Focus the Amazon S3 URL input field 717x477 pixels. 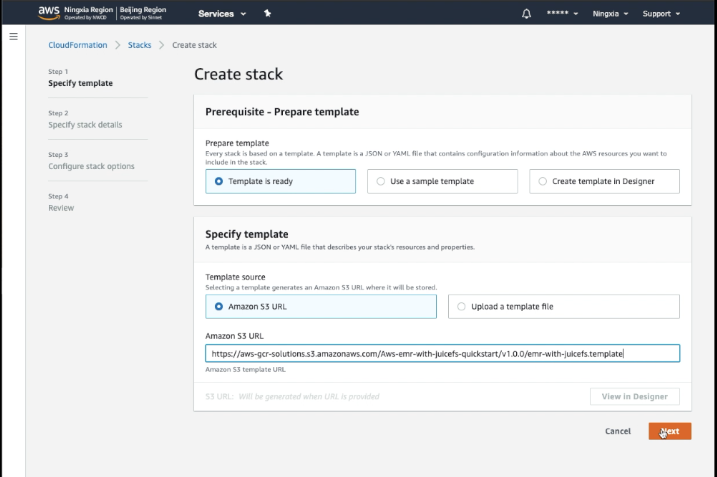coord(442,354)
